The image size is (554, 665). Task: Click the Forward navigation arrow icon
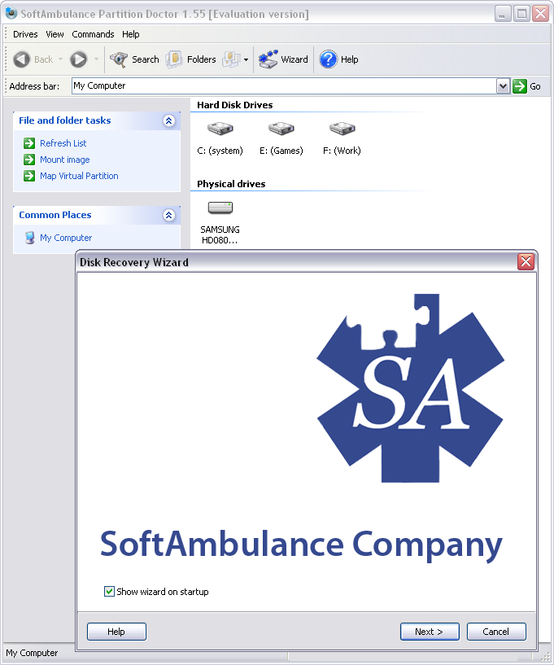(x=78, y=59)
